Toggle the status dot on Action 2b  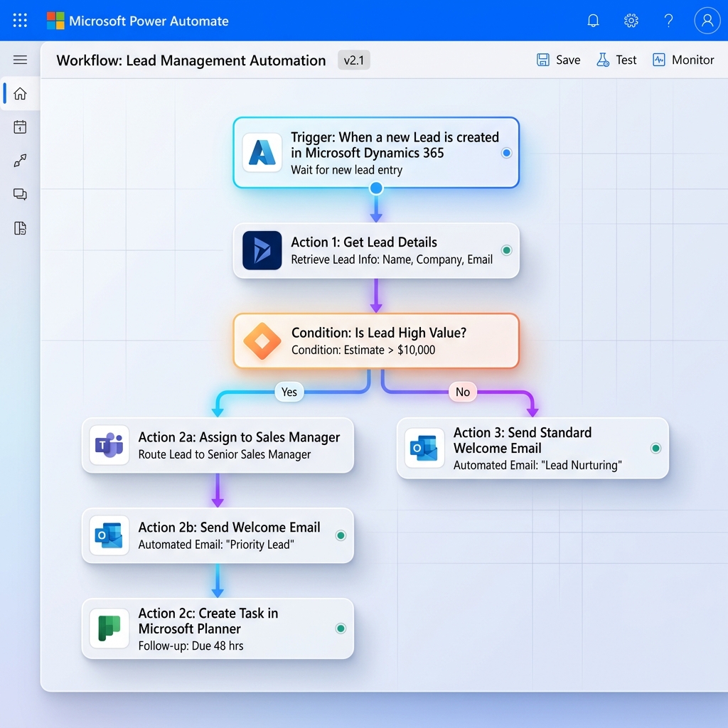pyautogui.click(x=341, y=535)
